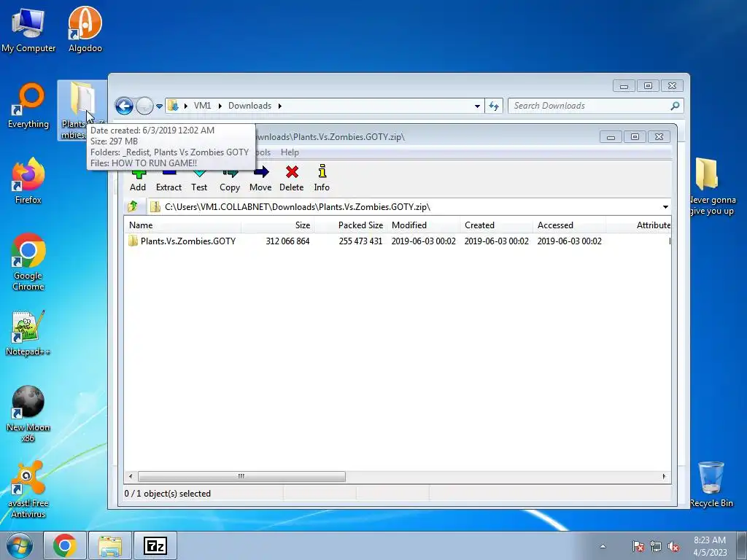Image resolution: width=747 pixels, height=560 pixels.
Task: Select the Everything desktop shortcut
Action: (28, 106)
